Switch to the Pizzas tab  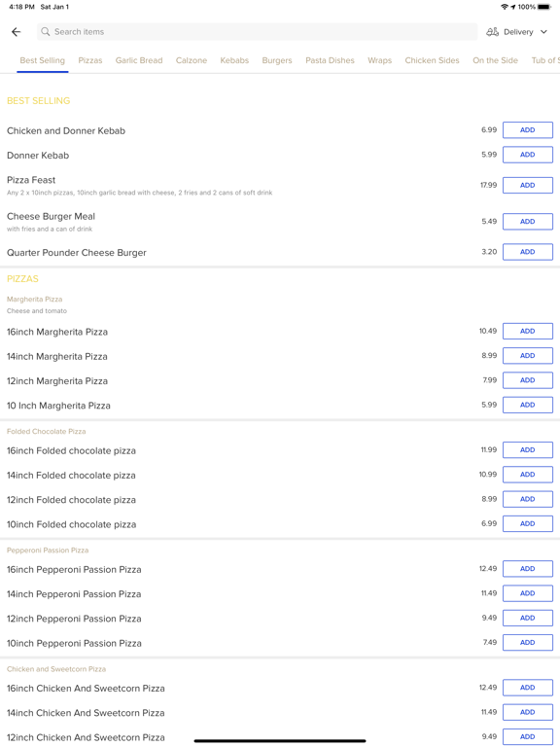pyautogui.click(x=90, y=60)
